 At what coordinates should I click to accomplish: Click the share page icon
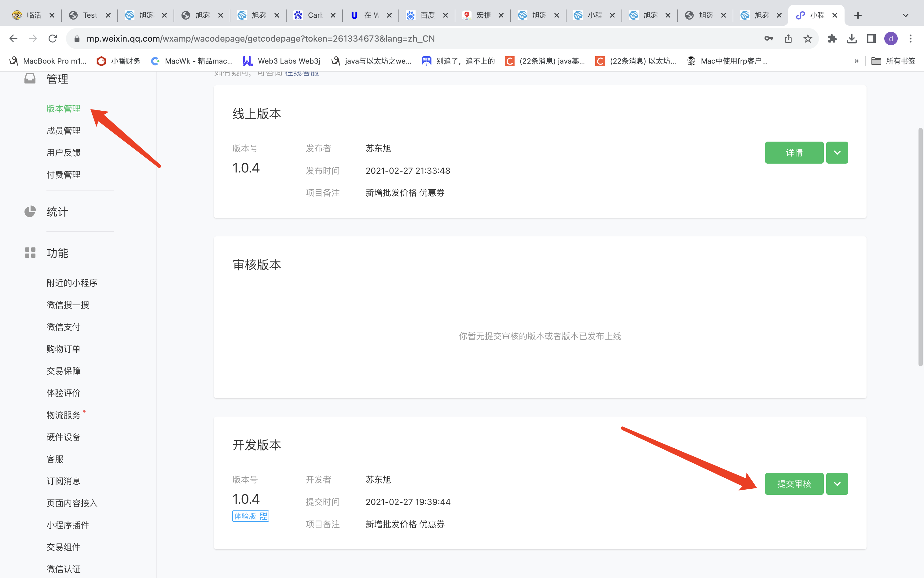(x=788, y=39)
